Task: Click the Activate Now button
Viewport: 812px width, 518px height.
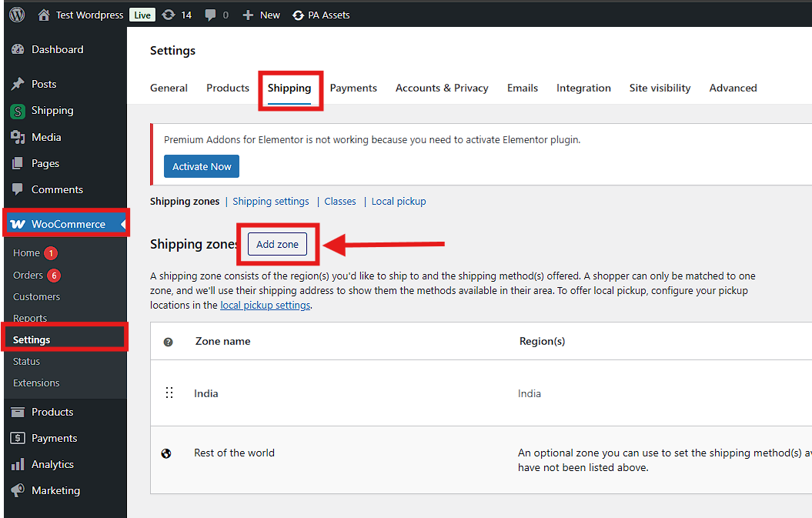Action: [202, 166]
